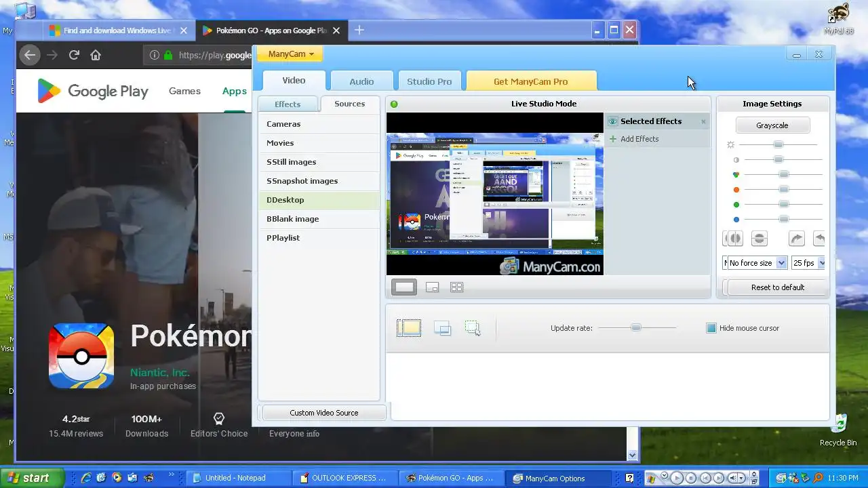This screenshot has height=488, width=868.
Task: Toggle the Selected Effects eye icon
Action: (612, 122)
